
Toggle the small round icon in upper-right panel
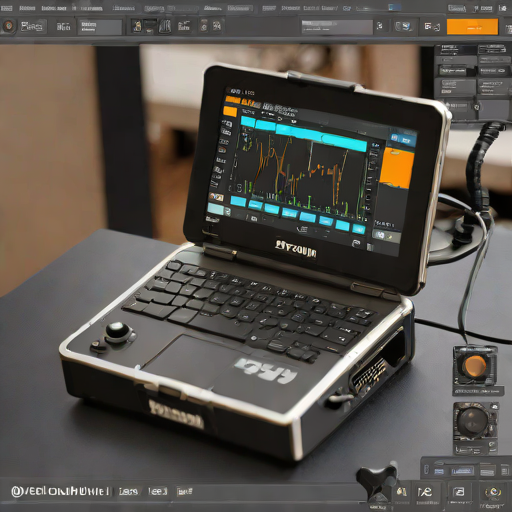[x=477, y=107]
